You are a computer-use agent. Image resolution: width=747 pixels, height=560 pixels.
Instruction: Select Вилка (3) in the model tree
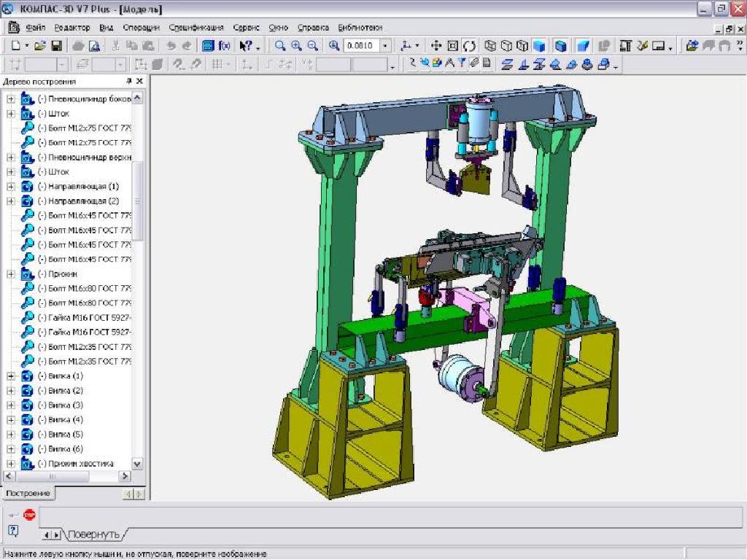[61, 405]
